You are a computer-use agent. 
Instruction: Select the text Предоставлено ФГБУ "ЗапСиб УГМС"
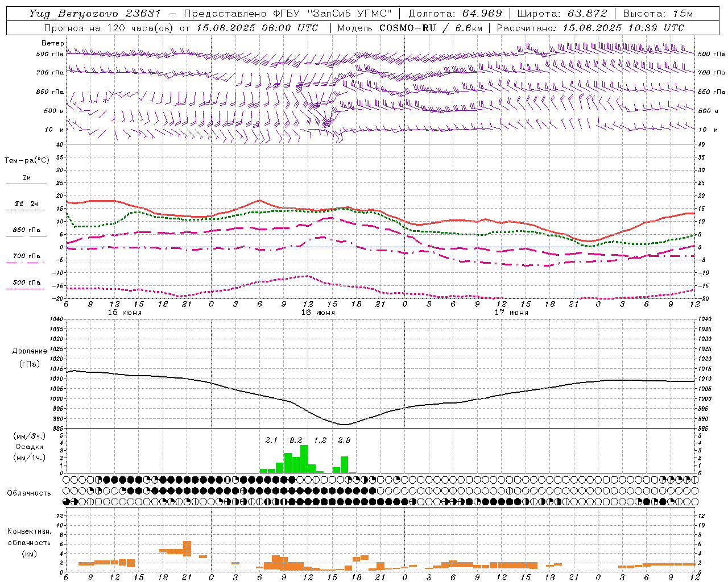[x=288, y=14]
